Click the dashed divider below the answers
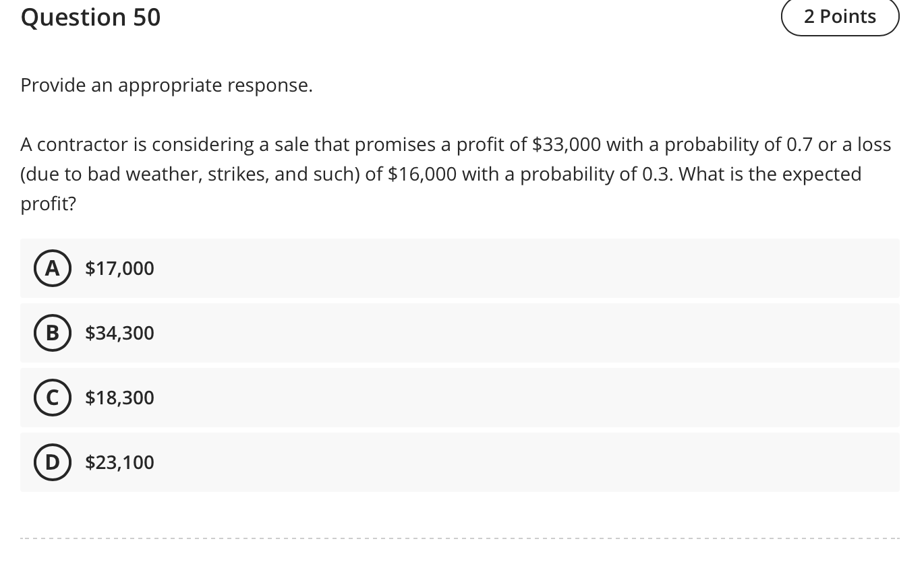Image resolution: width=924 pixels, height=562 pixels. (x=460, y=538)
